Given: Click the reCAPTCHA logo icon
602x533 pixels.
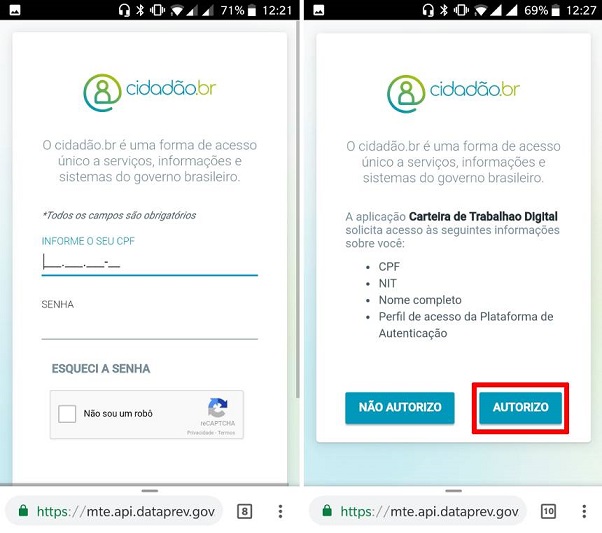Looking at the screenshot, I should coord(218,407).
